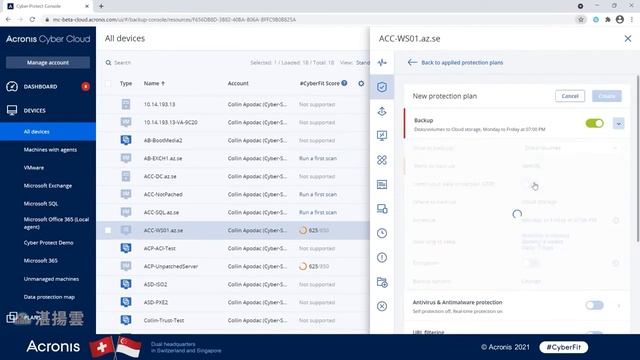Select Microsoft SQL in the sidebar
This screenshot has width=640, height=360.
[41, 204]
